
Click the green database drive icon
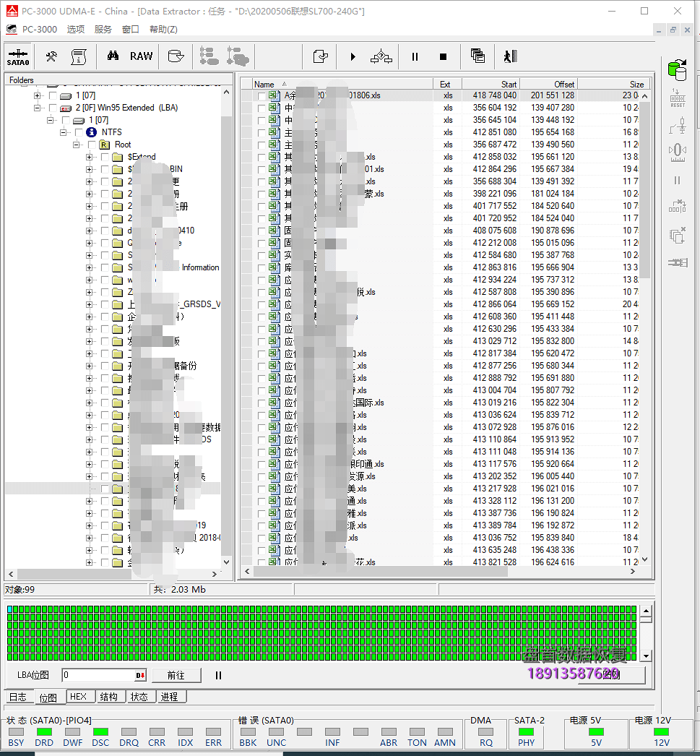678,70
